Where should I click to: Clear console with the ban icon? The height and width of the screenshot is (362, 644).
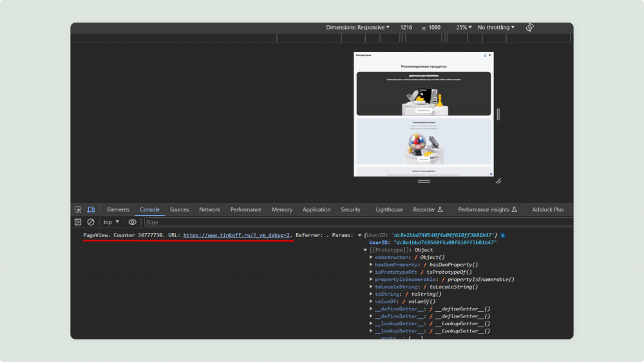pyautogui.click(x=91, y=222)
